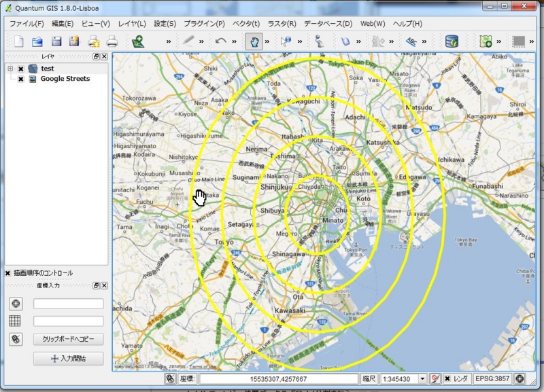Viewport: 544px width, 392px height.
Task: Toggle visibility of the test layer
Action: pos(21,69)
